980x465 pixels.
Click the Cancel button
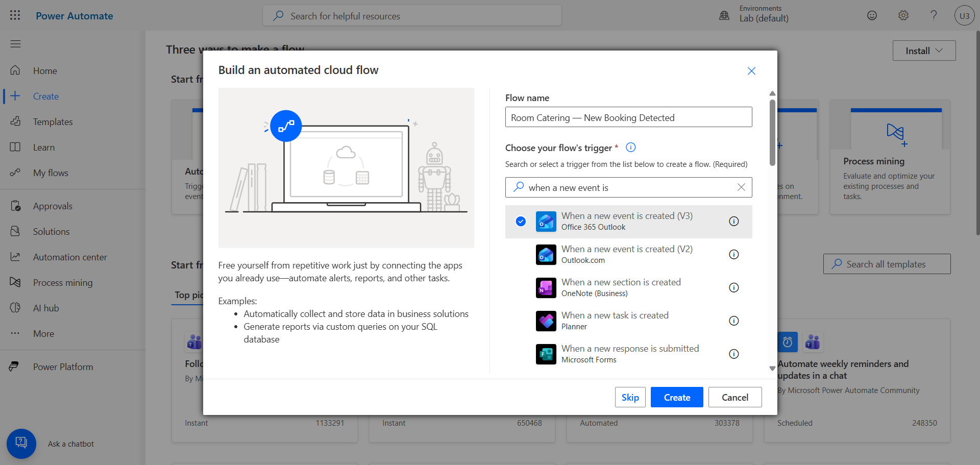coord(735,397)
